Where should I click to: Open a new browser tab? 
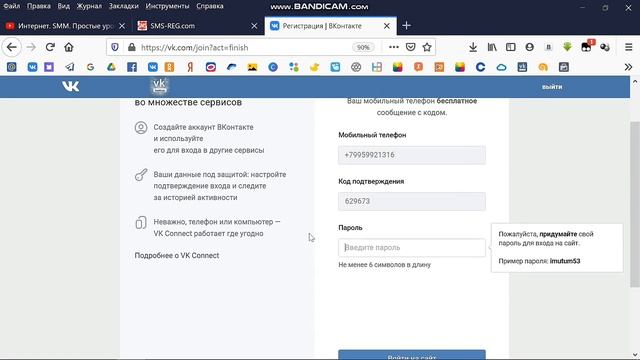point(406,26)
